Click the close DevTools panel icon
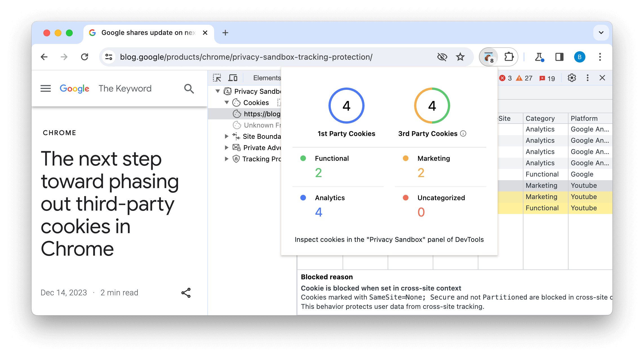Image resolution: width=644 pixels, height=357 pixels. 603,78
